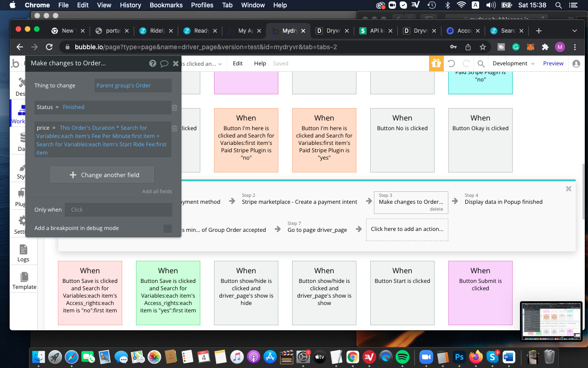
Task: Open the Edit menu in Bubble editor
Action: (x=237, y=63)
